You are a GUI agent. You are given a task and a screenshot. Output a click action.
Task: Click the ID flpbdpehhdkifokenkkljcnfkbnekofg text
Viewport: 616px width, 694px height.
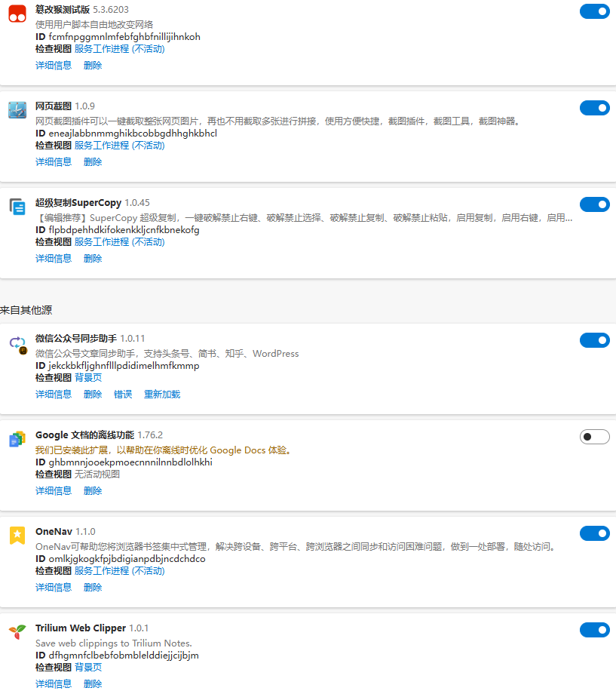click(x=118, y=230)
